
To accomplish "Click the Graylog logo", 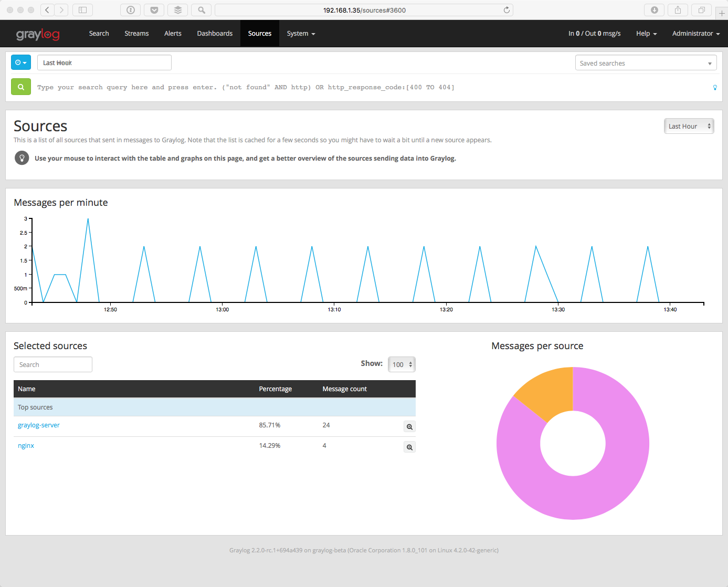I will pyautogui.click(x=38, y=34).
